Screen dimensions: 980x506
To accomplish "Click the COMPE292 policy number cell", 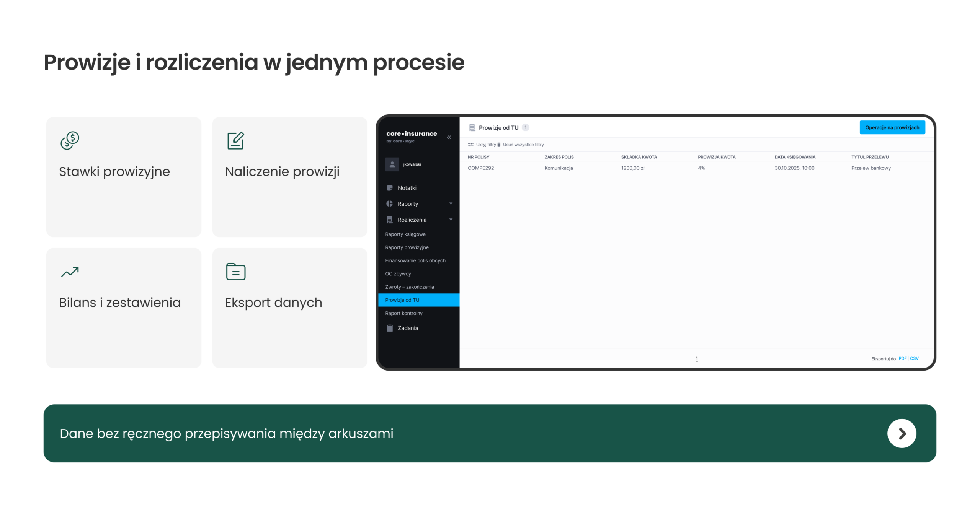I will (x=480, y=168).
